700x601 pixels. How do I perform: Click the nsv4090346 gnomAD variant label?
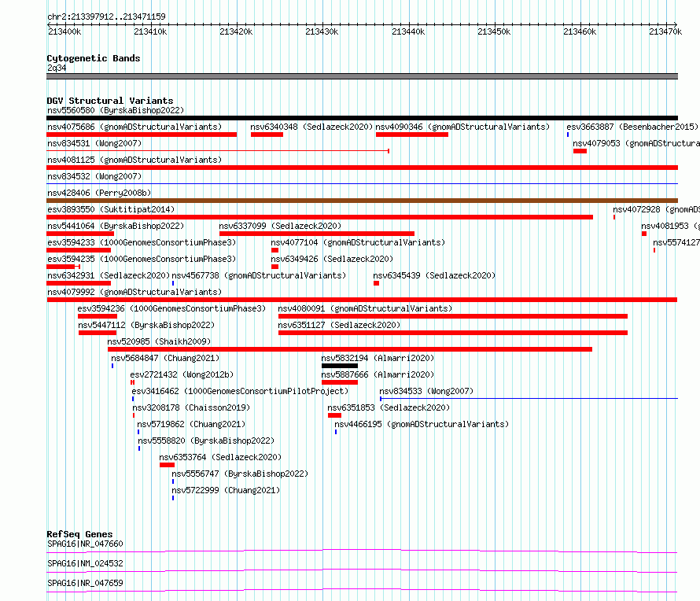pos(462,127)
